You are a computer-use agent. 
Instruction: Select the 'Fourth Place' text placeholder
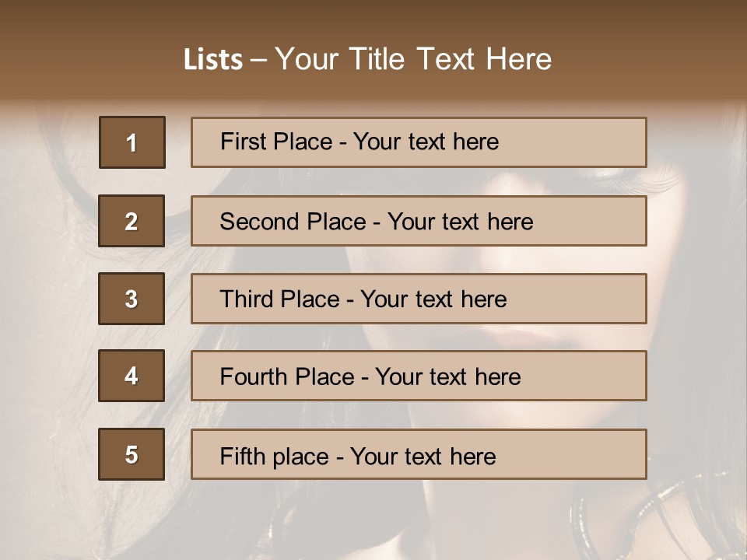pyautogui.click(x=419, y=376)
